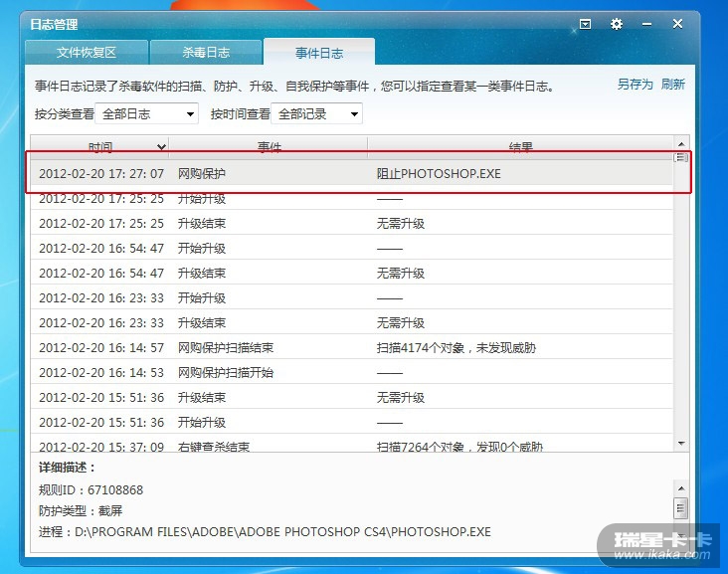Switch to the 文件恢复区 tab
728x574 pixels.
(87, 52)
